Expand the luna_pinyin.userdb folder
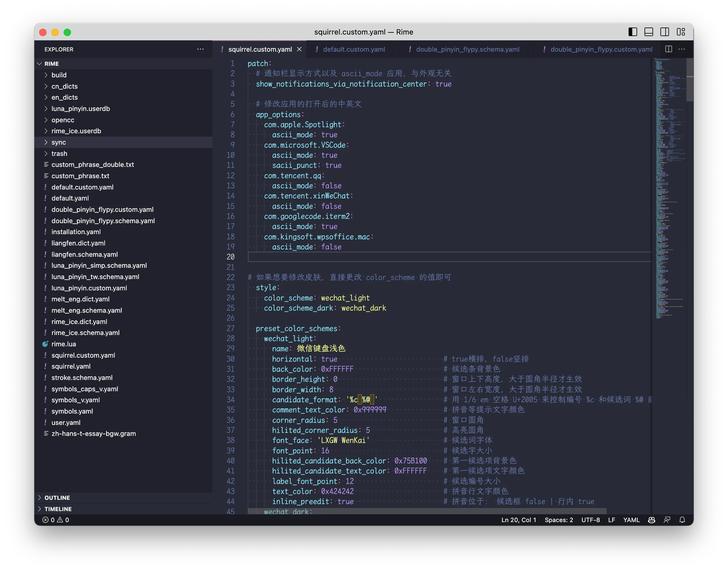 click(124, 109)
